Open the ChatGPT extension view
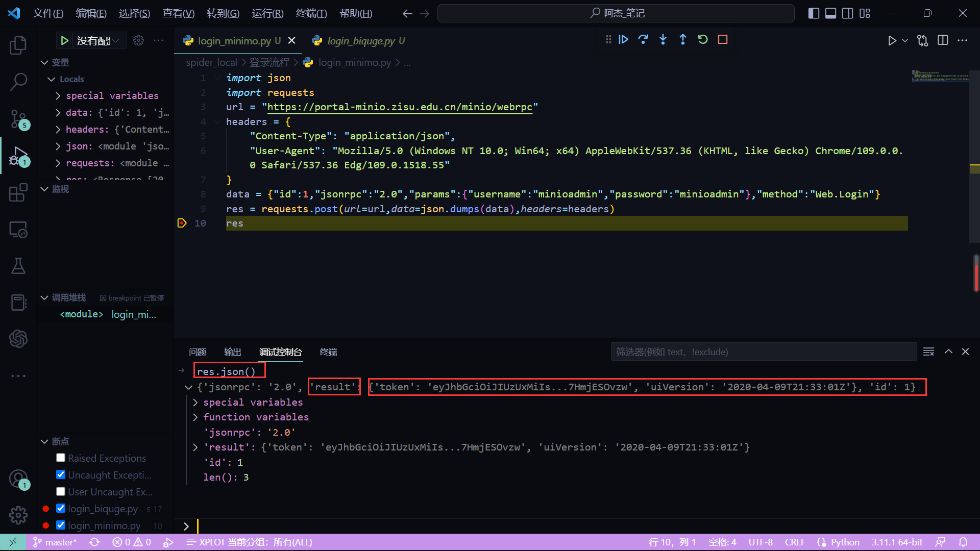Image resolution: width=980 pixels, height=551 pixels. [x=18, y=339]
